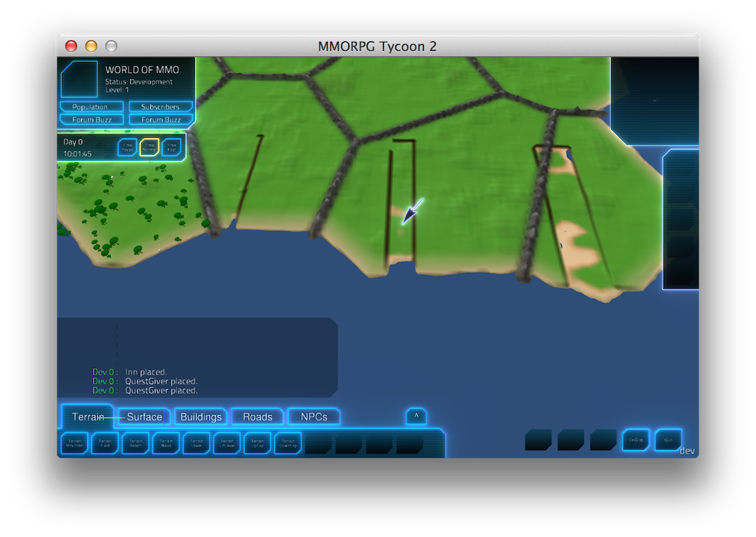Screen dimensions: 756x537
Task: Click the Day 0 label
Action: (73, 142)
